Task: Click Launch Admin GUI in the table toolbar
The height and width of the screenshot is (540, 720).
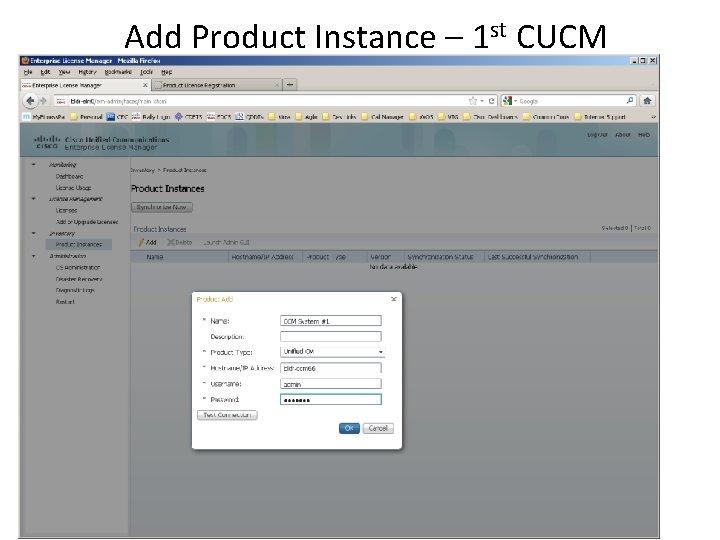Action: click(226, 242)
